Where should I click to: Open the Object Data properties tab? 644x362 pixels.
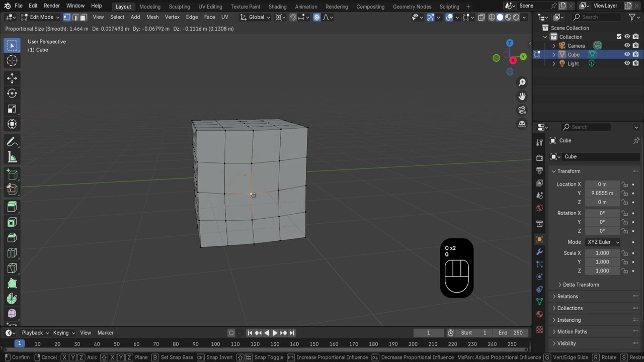(539, 302)
